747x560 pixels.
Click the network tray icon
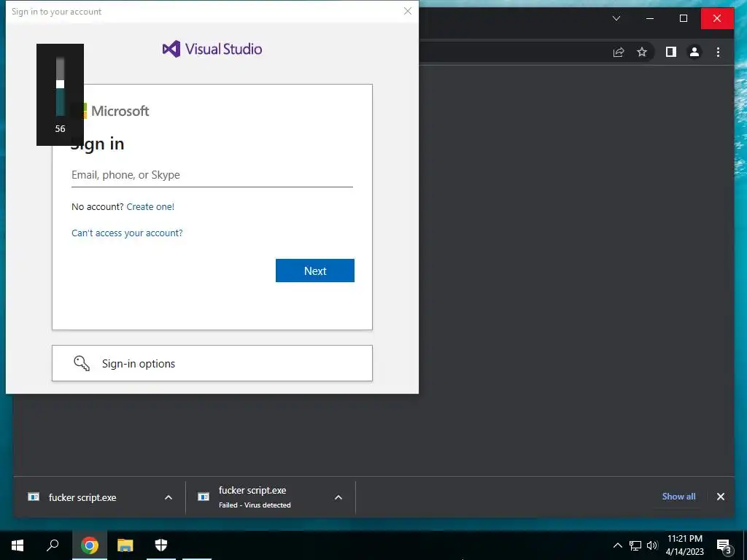click(x=635, y=545)
